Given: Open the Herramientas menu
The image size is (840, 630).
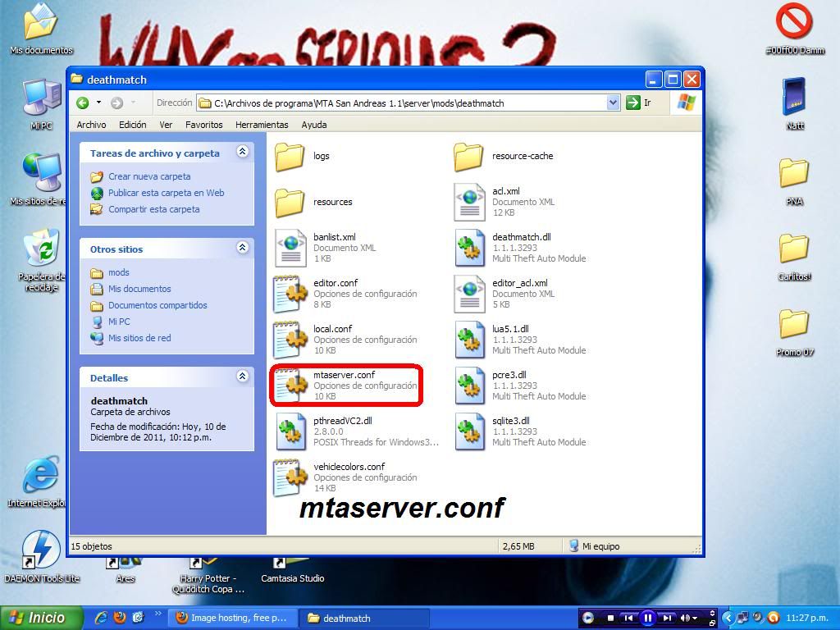Looking at the screenshot, I should click(262, 125).
